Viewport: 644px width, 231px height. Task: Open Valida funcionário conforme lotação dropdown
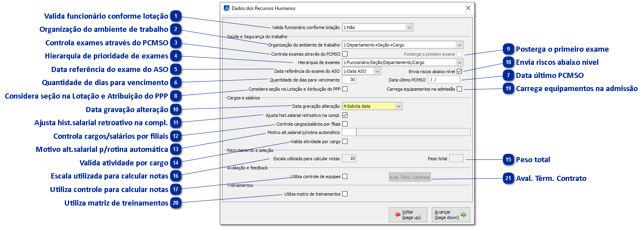[409, 27]
